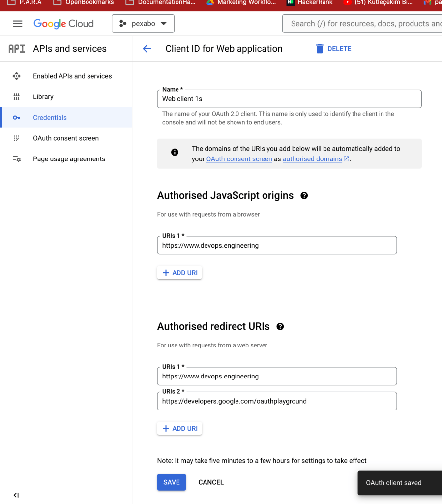This screenshot has height=504, width=442.
Task: Edit the Name field Web client 1s
Action: pyautogui.click(x=289, y=99)
